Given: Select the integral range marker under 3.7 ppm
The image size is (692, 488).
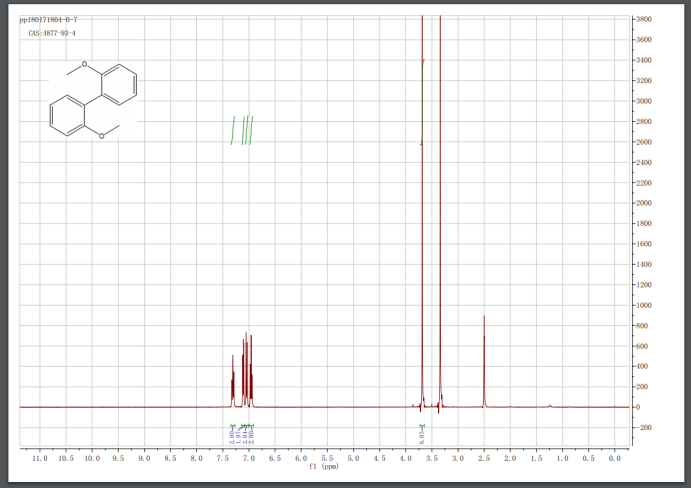Looking at the screenshot, I should click(422, 425).
